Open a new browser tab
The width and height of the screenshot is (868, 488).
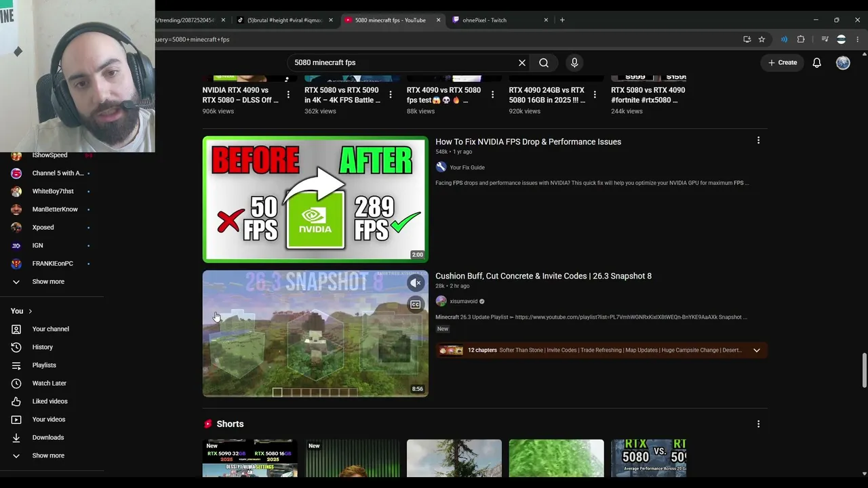pyautogui.click(x=562, y=20)
